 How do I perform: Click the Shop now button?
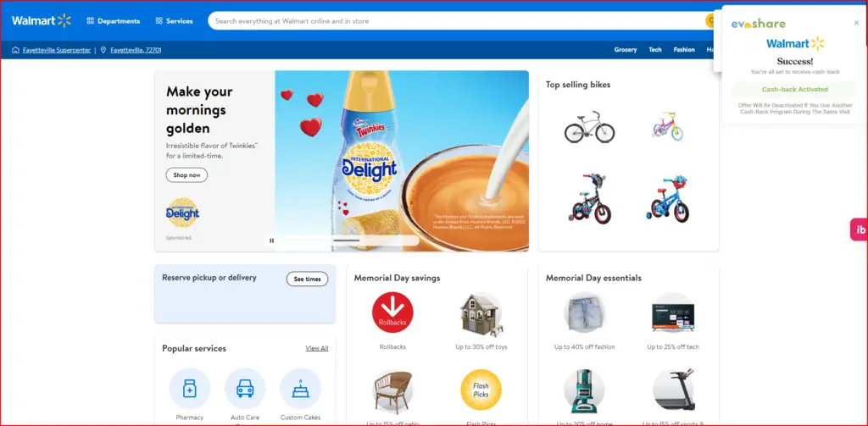(186, 175)
